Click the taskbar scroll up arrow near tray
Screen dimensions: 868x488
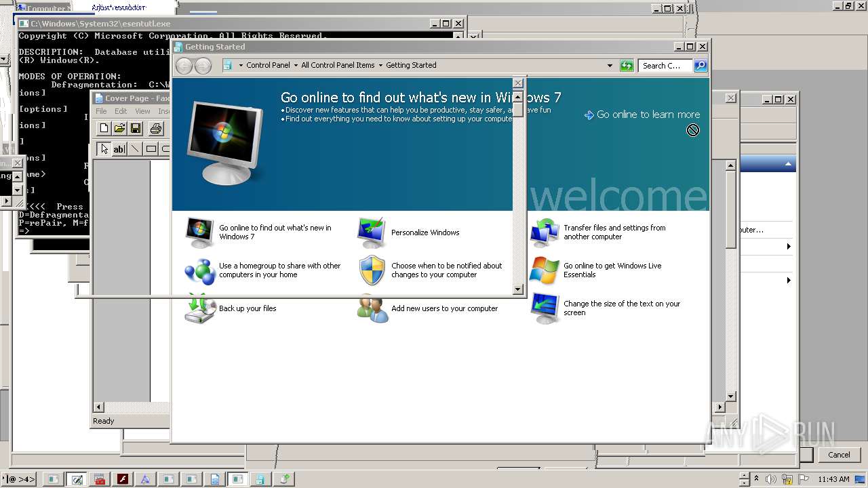[x=744, y=476]
